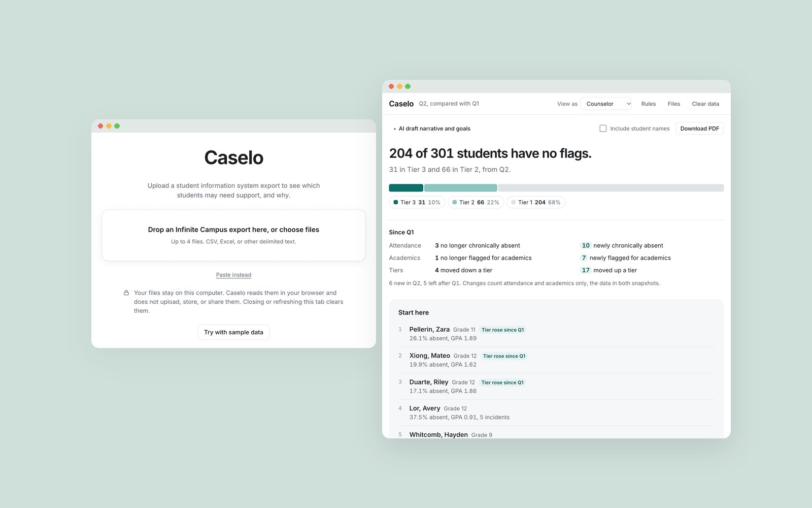This screenshot has width=812, height=508.
Task: Click the lock icon beside privacy note
Action: [126, 293]
